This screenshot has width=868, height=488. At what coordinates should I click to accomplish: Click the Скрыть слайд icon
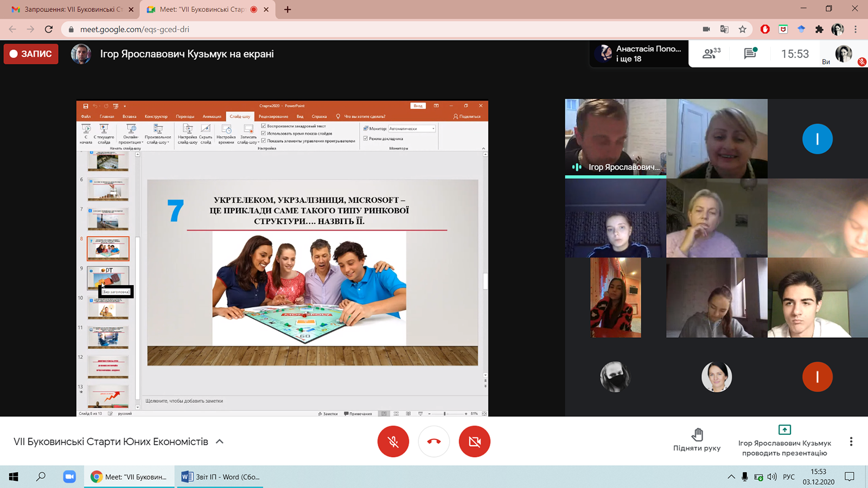pyautogui.click(x=206, y=133)
